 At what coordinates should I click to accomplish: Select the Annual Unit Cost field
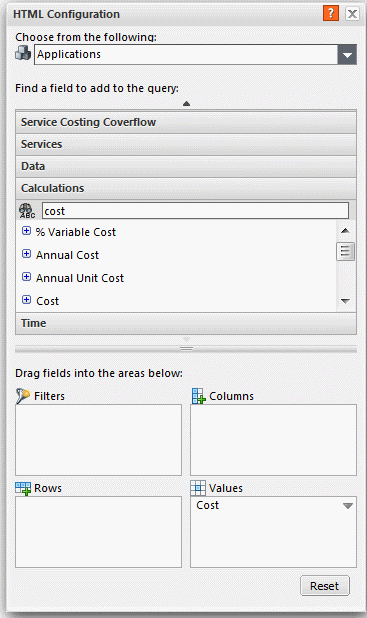pos(80,278)
